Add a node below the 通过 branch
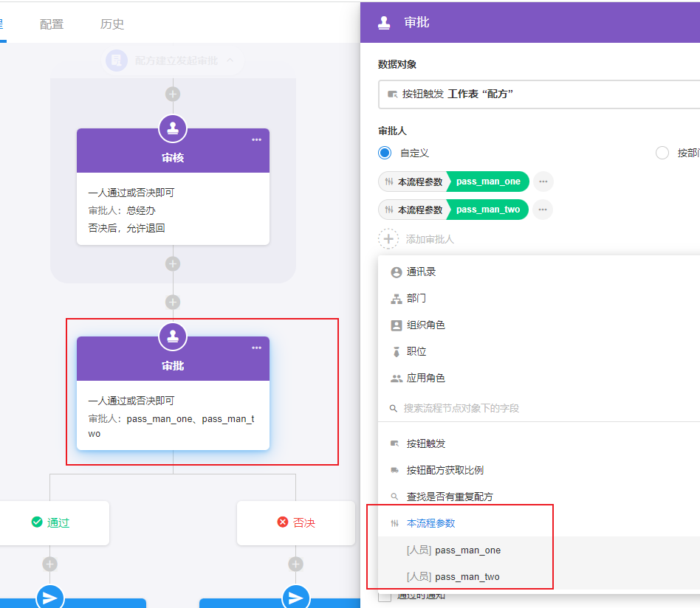Screen dimensions: 700x608 pyautogui.click(x=49, y=564)
